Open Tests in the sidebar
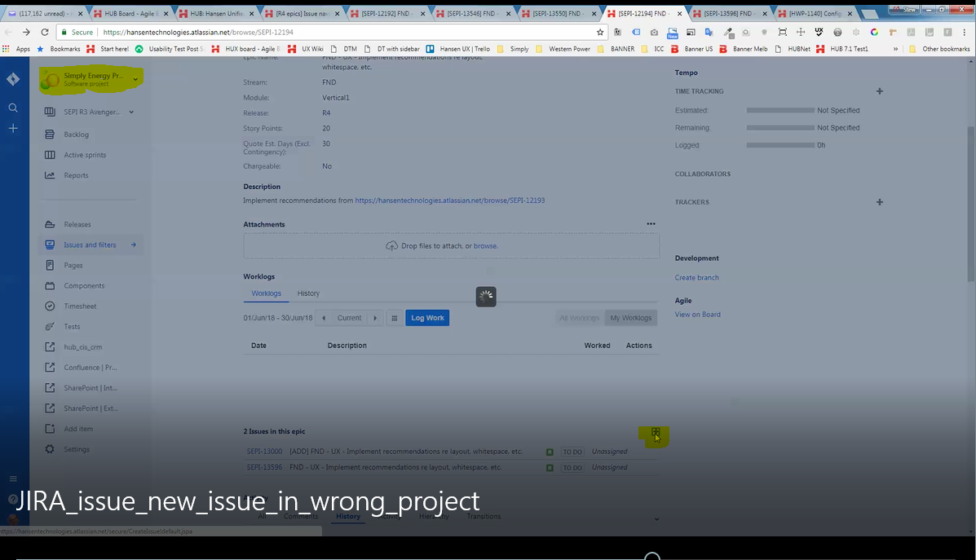976x560 pixels. [72, 327]
